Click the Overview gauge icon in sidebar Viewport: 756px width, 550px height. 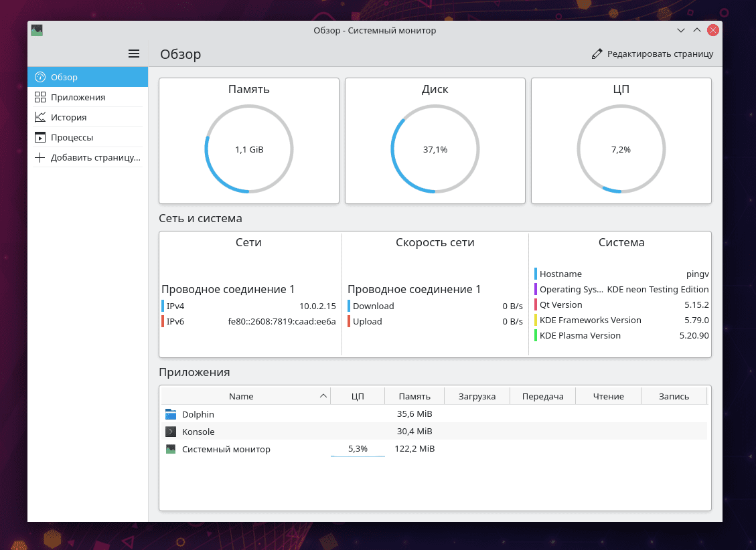pyautogui.click(x=40, y=77)
